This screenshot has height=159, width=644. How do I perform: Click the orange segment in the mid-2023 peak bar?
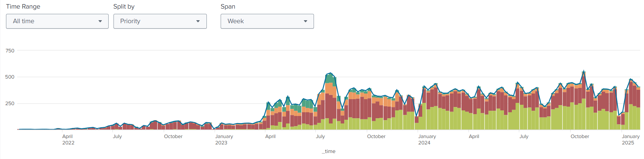pos(330,89)
